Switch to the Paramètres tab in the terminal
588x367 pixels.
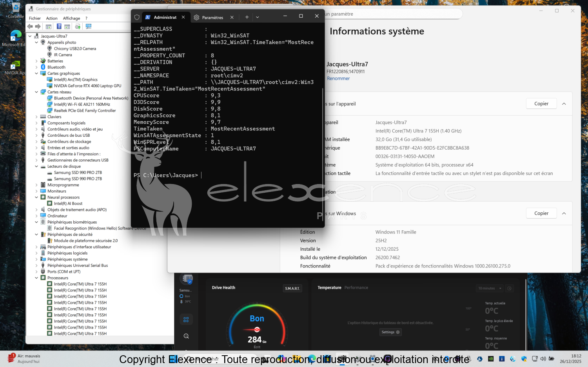coord(212,17)
